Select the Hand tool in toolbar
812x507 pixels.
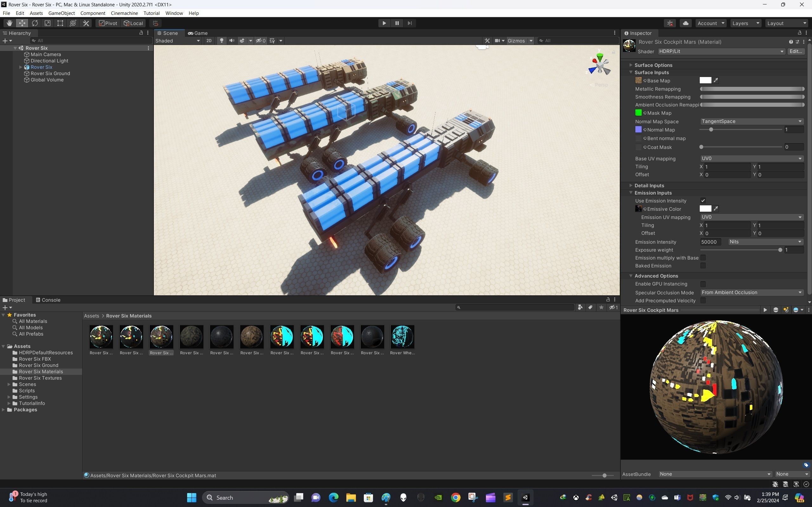pyautogui.click(x=9, y=23)
